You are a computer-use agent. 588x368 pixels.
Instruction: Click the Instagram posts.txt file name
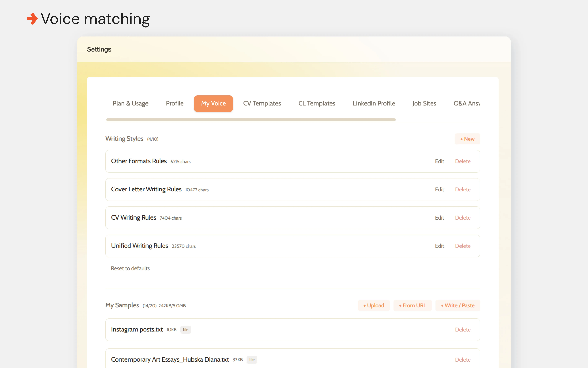pos(137,330)
